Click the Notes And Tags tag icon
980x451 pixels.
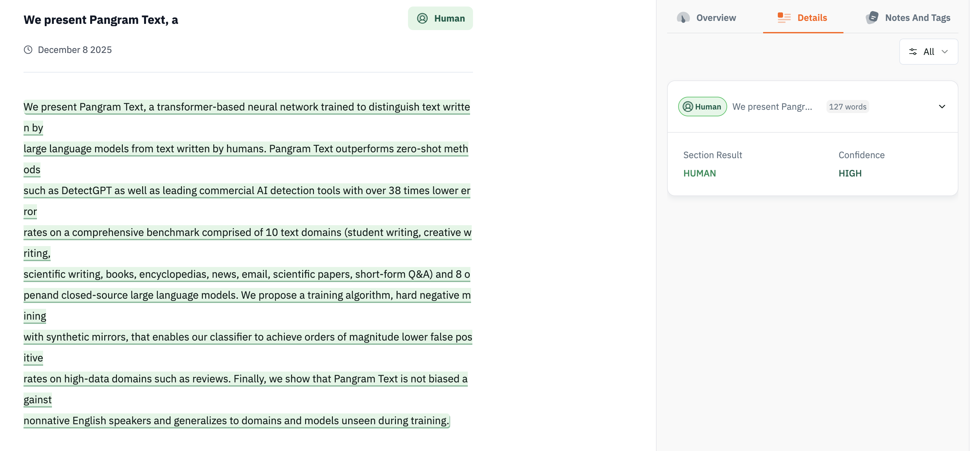click(872, 18)
